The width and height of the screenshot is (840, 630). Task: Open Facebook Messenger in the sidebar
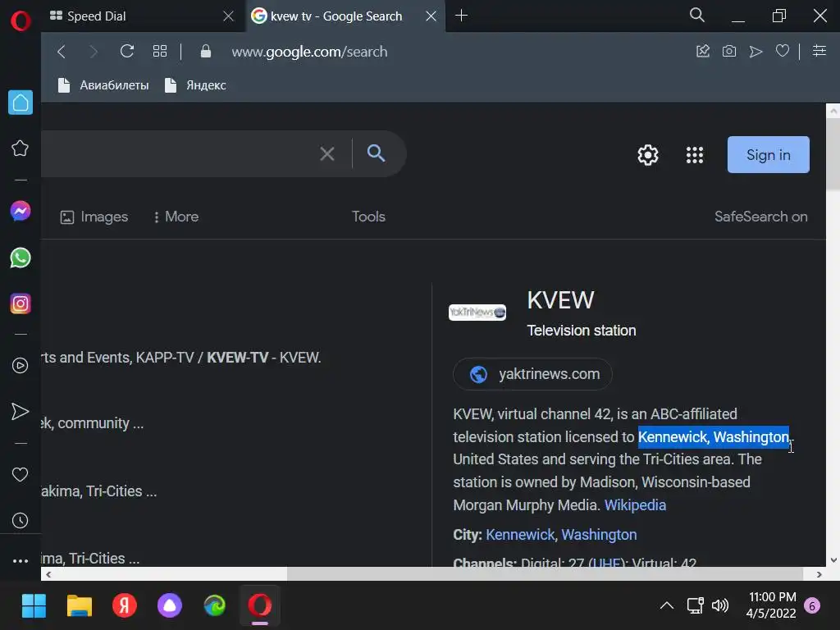tap(21, 211)
